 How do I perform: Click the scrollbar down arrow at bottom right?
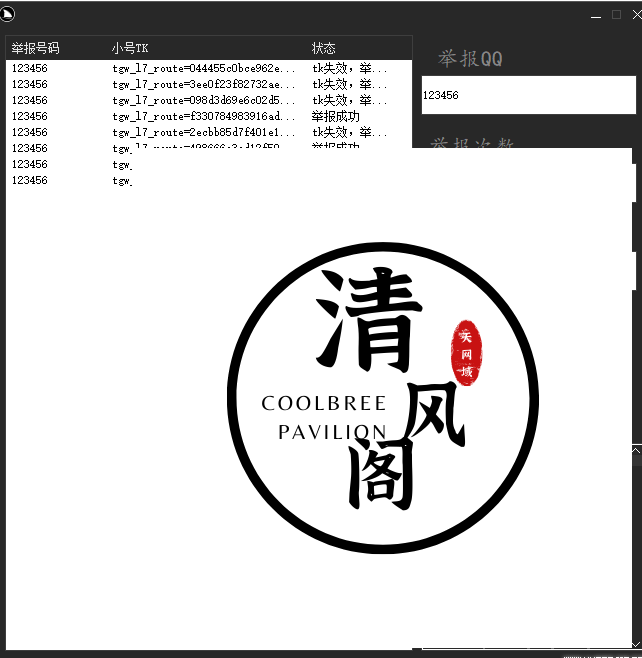pyautogui.click(x=637, y=644)
